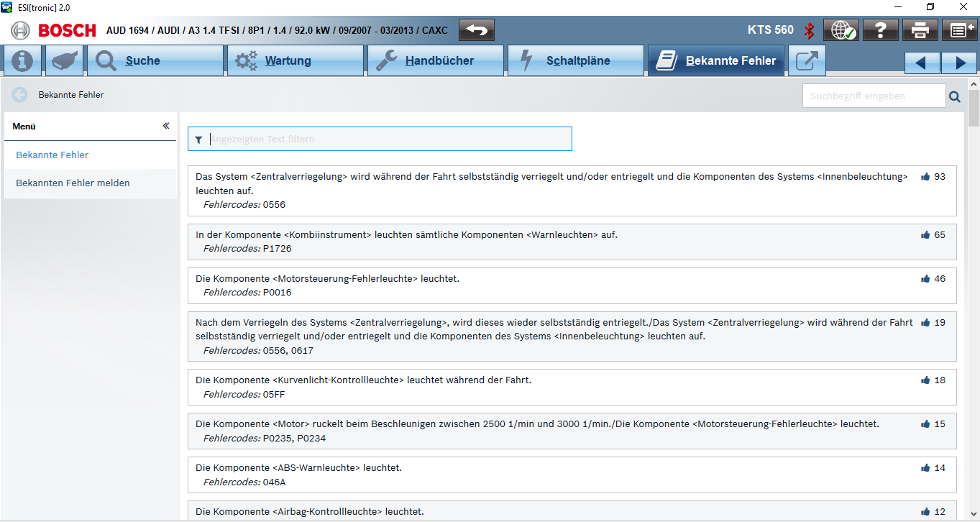The width and height of the screenshot is (980, 522).
Task: Click the search magnifier next to Suchbegriff field
Action: click(x=955, y=96)
